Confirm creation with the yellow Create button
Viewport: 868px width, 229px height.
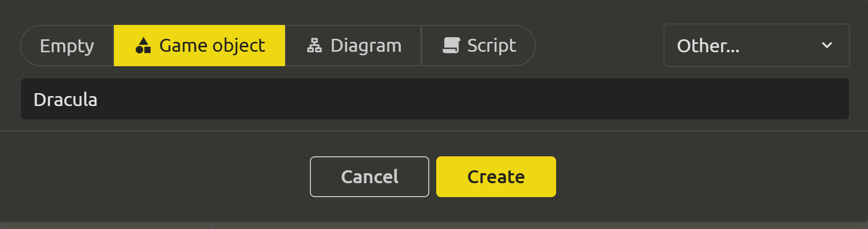(x=496, y=177)
